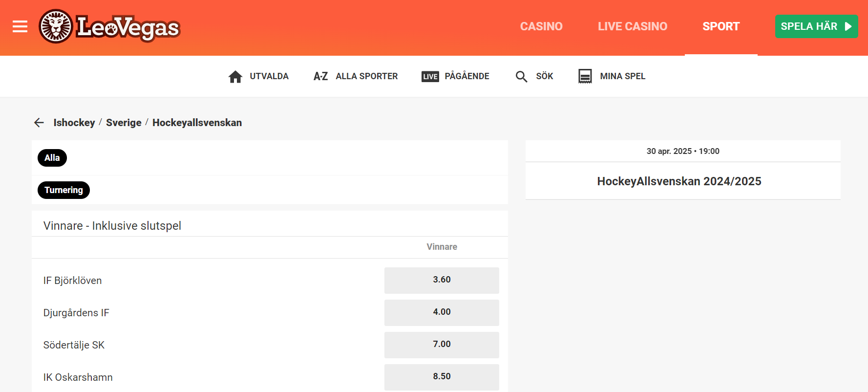Open Sök search
The image size is (868, 392).
point(545,76)
